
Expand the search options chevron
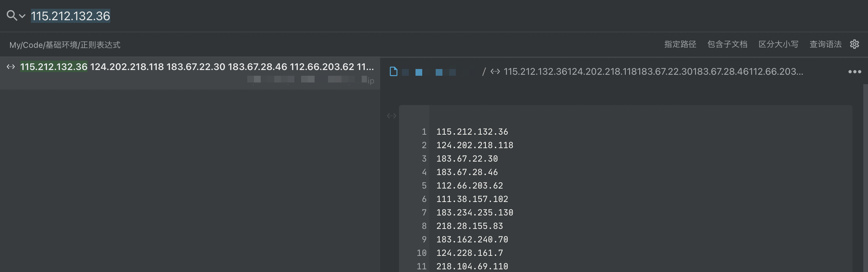tap(22, 16)
